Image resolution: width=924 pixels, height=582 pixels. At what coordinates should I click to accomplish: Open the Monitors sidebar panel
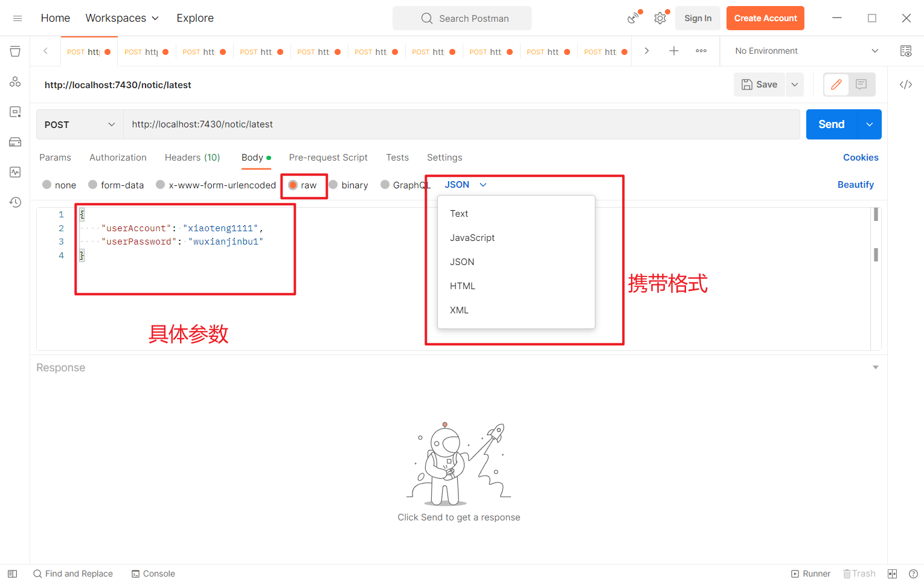pyautogui.click(x=15, y=172)
